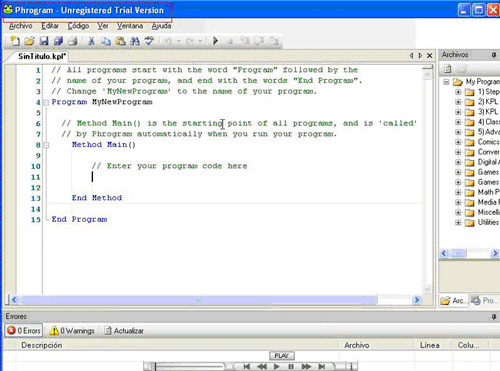
Task: Open a file using folder icon
Action: coord(29,41)
